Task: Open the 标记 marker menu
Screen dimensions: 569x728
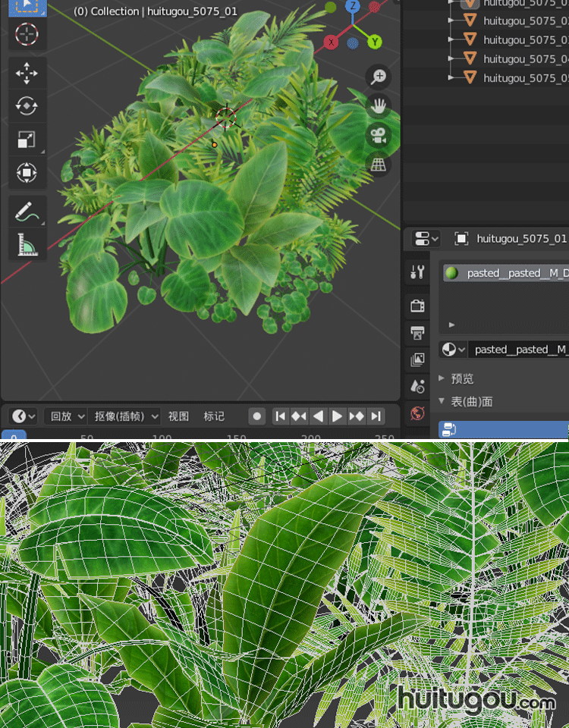Action: click(x=214, y=416)
